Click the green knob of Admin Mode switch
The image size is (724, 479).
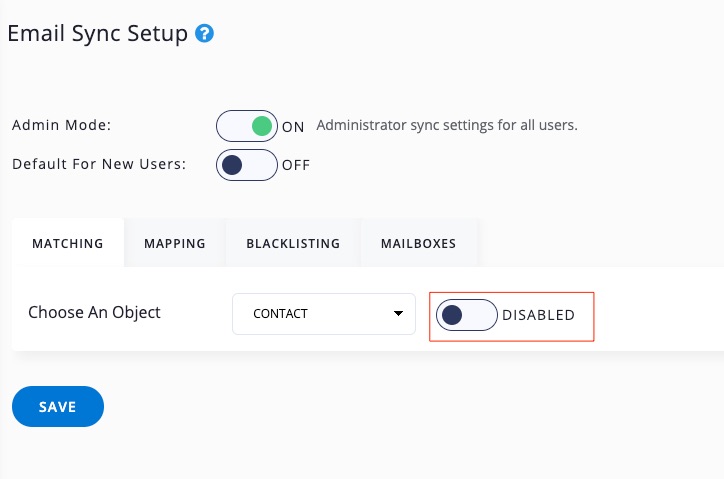(262, 126)
